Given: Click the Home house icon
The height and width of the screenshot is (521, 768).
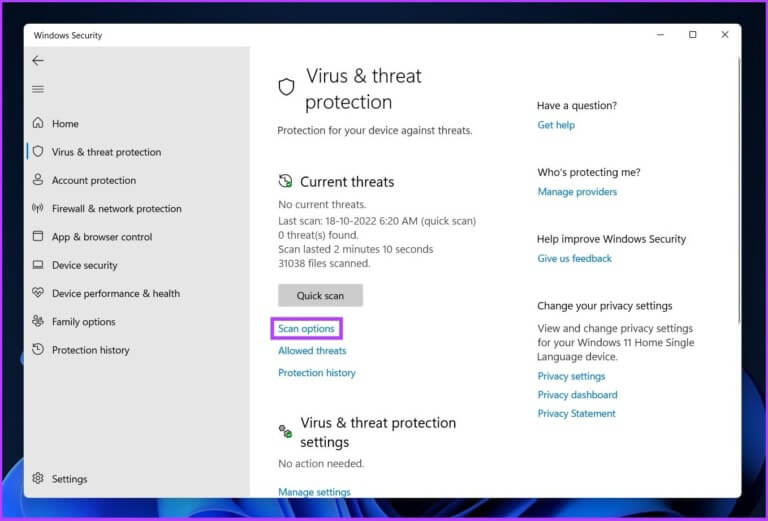Looking at the screenshot, I should pyautogui.click(x=38, y=123).
